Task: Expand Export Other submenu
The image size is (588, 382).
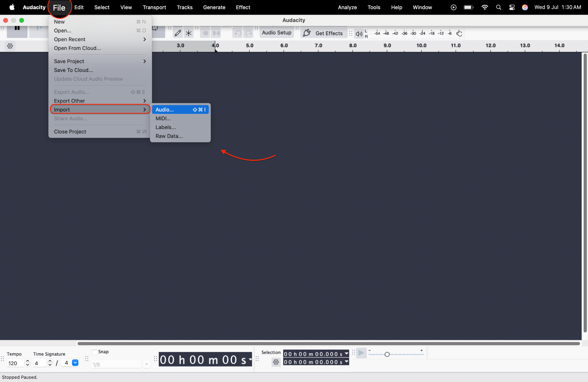Action: 100,101
